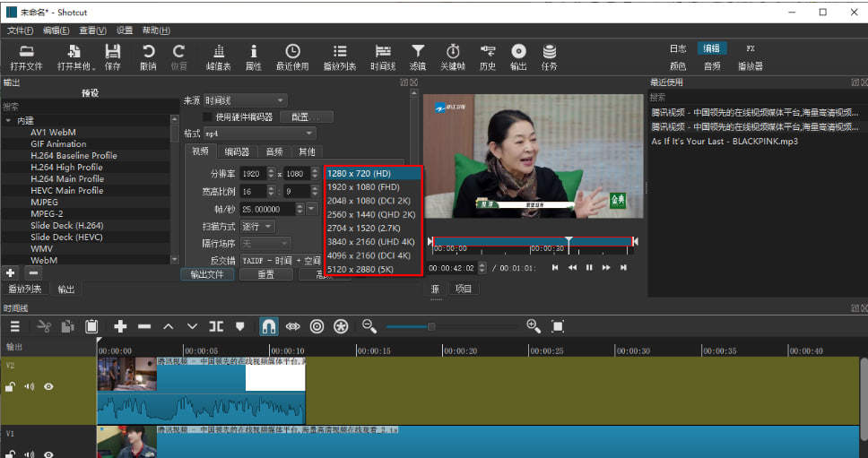Image resolution: width=868 pixels, height=458 pixels.
Task: Toggle the timeline snapping magnet icon
Action: pyautogui.click(x=269, y=326)
